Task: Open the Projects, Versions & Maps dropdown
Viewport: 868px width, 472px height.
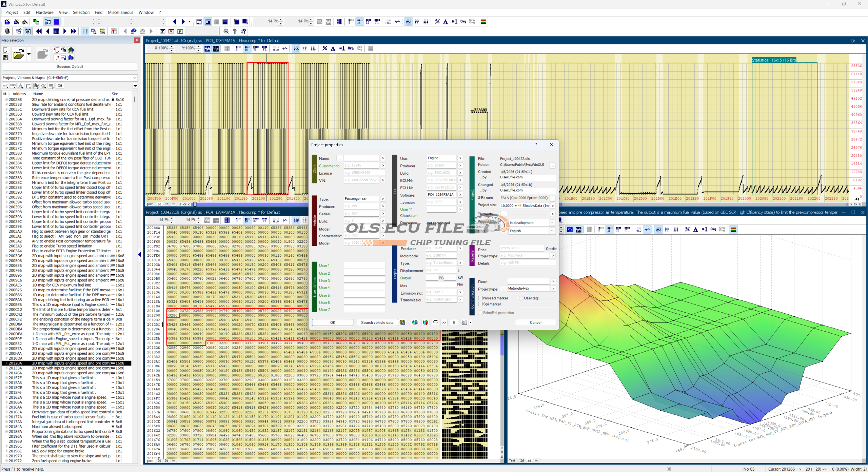Action: (135, 78)
